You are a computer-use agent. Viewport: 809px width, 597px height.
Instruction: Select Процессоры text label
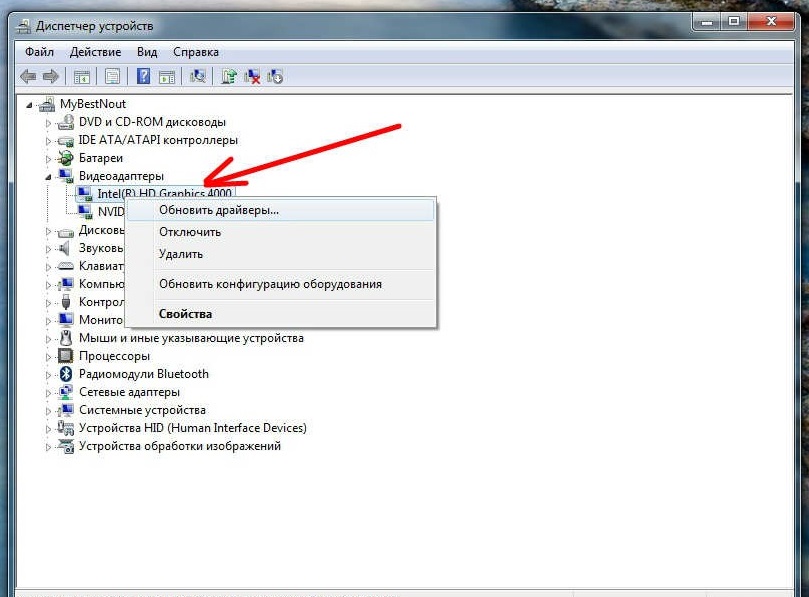(115, 356)
